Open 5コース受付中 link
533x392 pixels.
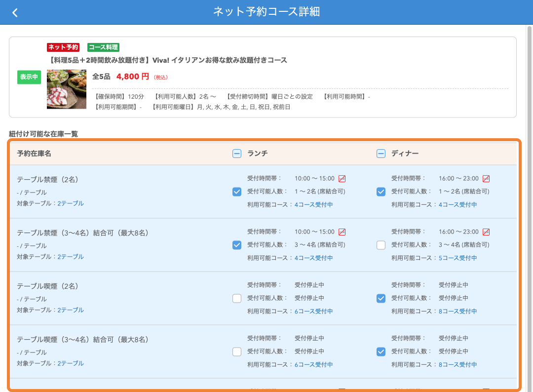pyautogui.click(x=457, y=258)
